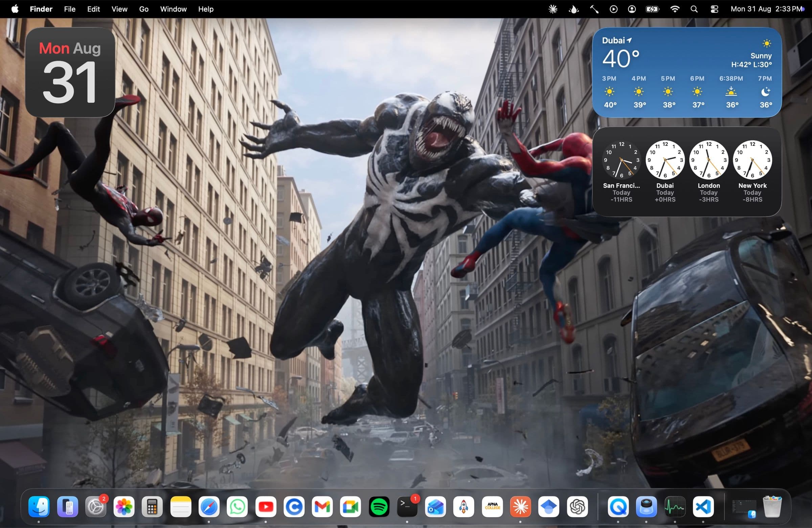Open Terminal with notification badge
This screenshot has height=528, width=812.
407,506
